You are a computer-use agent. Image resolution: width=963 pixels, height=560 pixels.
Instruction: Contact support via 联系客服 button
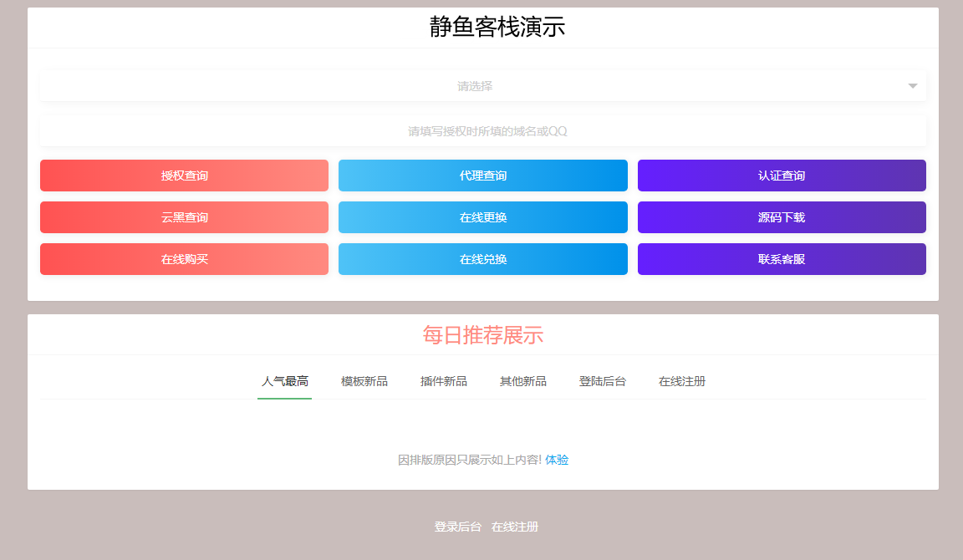pyautogui.click(x=781, y=259)
